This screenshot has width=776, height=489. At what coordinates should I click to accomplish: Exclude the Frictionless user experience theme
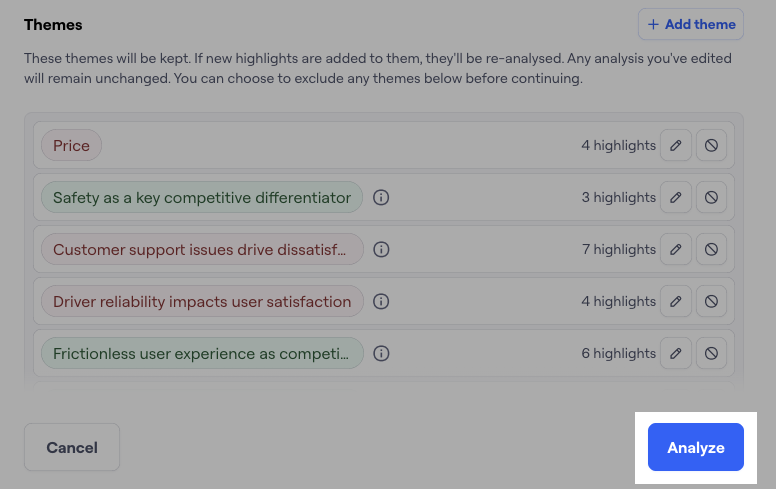[711, 354]
